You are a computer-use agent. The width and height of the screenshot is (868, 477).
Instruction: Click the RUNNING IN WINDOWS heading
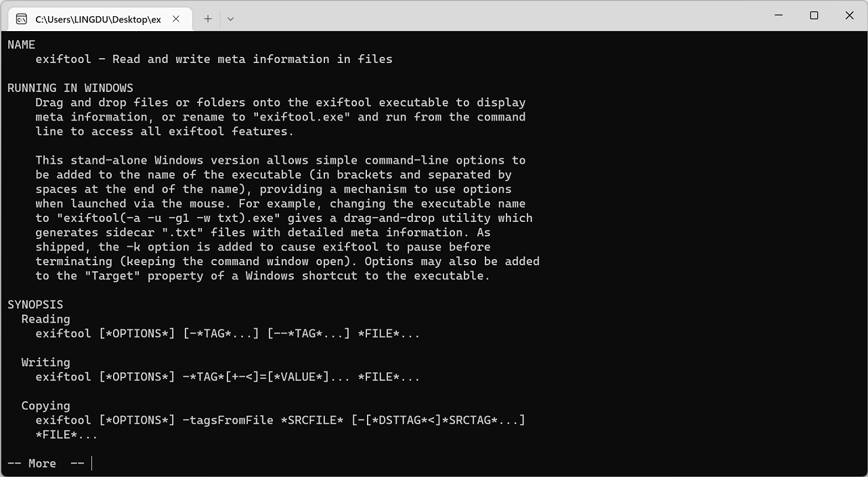[70, 88]
